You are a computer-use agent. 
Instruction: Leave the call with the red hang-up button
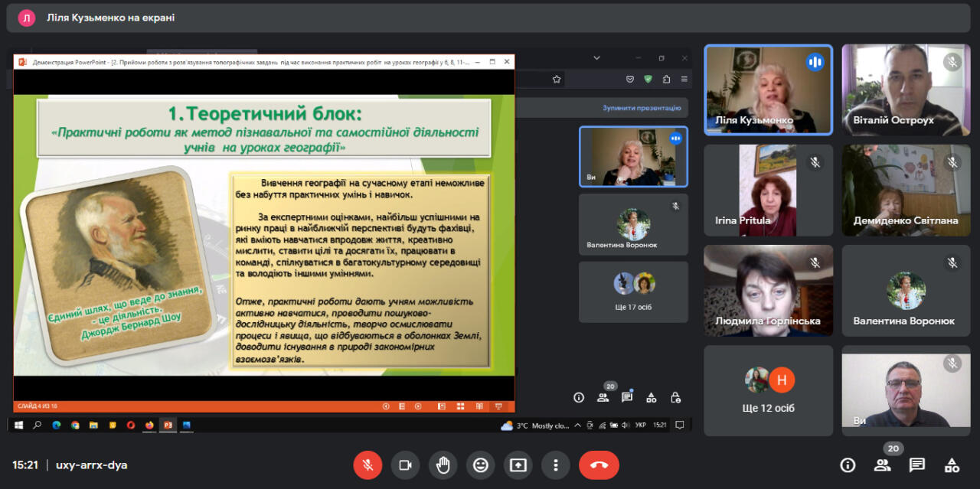(x=599, y=465)
